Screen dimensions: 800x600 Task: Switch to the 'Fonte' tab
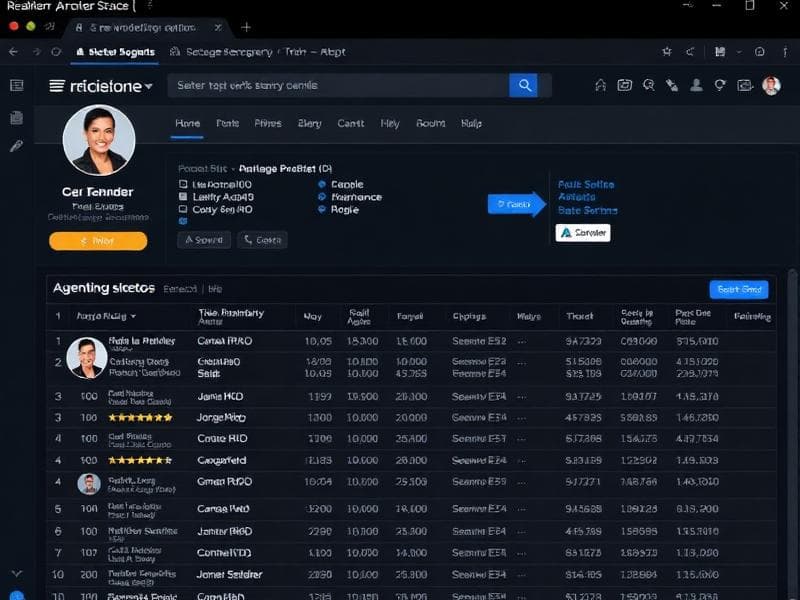[227, 123]
